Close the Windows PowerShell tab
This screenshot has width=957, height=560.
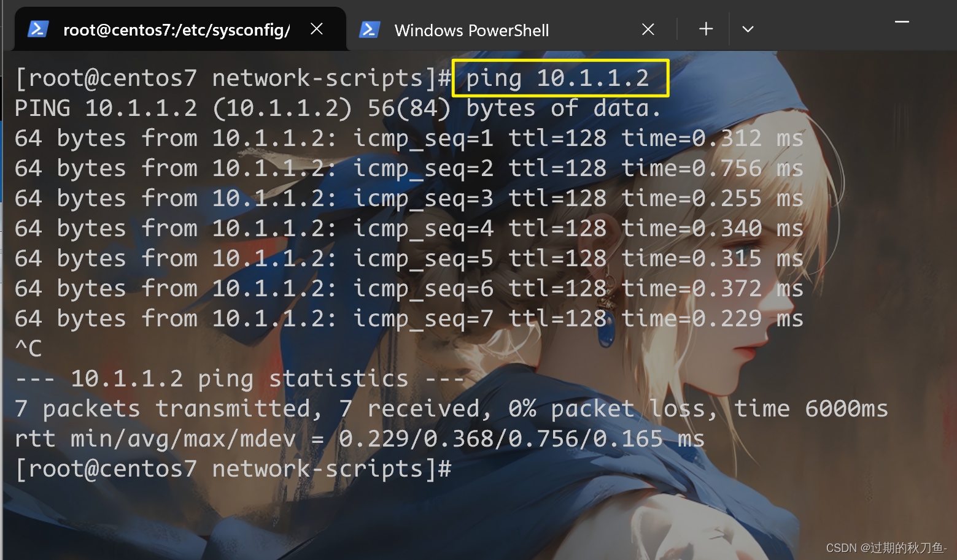(648, 29)
